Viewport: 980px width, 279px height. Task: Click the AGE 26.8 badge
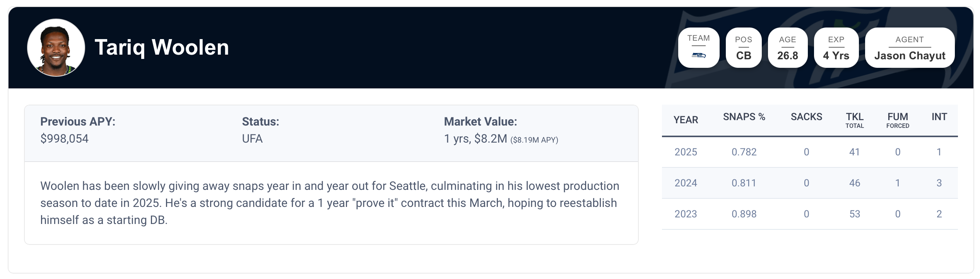click(787, 48)
